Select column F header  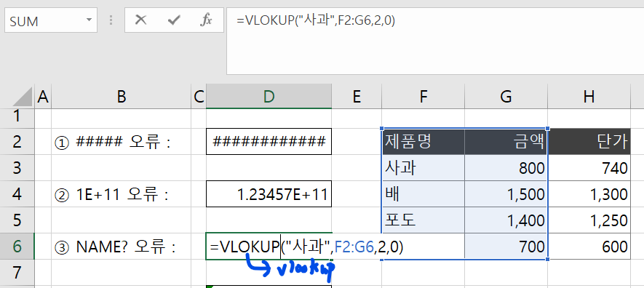[x=423, y=97]
